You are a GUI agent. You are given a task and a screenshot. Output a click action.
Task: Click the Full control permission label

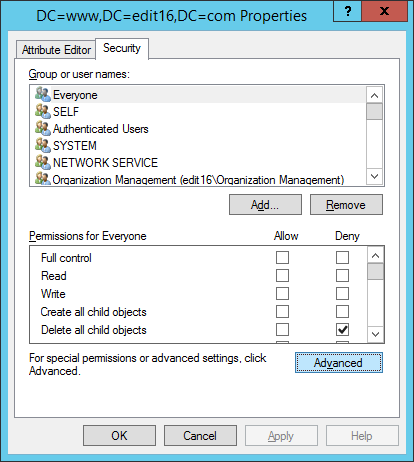[66, 258]
